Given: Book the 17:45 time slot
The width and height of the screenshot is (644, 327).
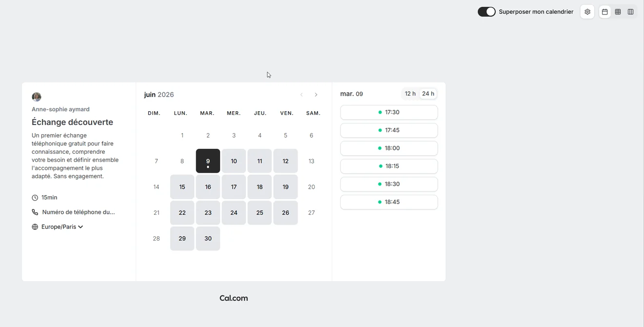Looking at the screenshot, I should click(389, 130).
